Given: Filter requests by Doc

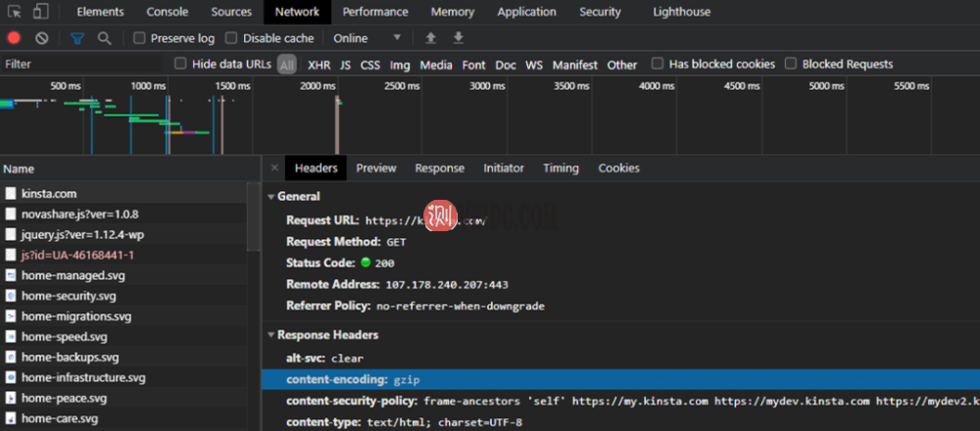Looking at the screenshot, I should 506,65.
